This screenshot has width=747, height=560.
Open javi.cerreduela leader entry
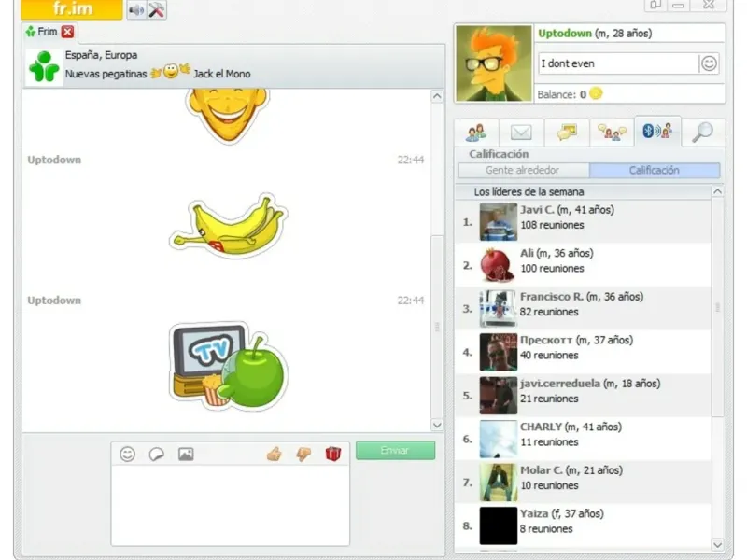[x=583, y=395]
